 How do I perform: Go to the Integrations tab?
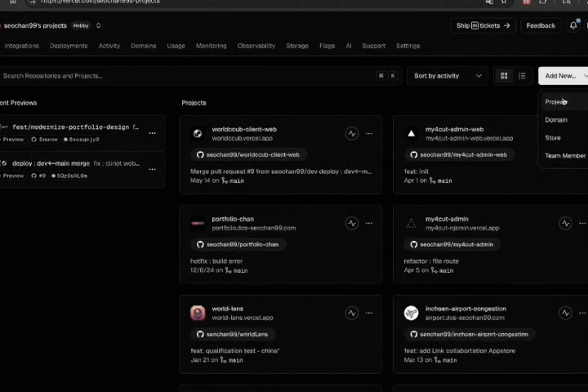pos(22,46)
